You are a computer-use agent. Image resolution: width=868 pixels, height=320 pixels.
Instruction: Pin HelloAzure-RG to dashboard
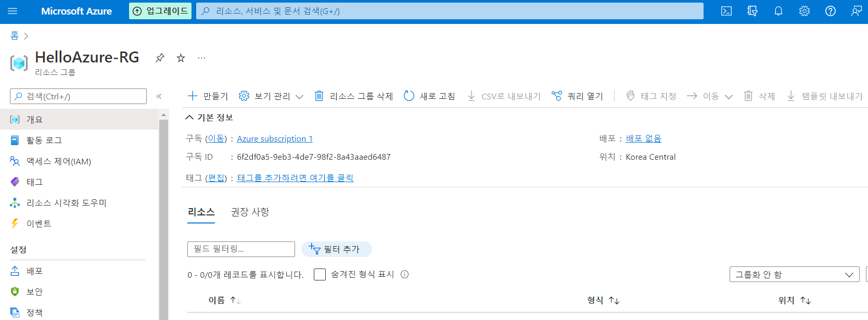(160, 58)
